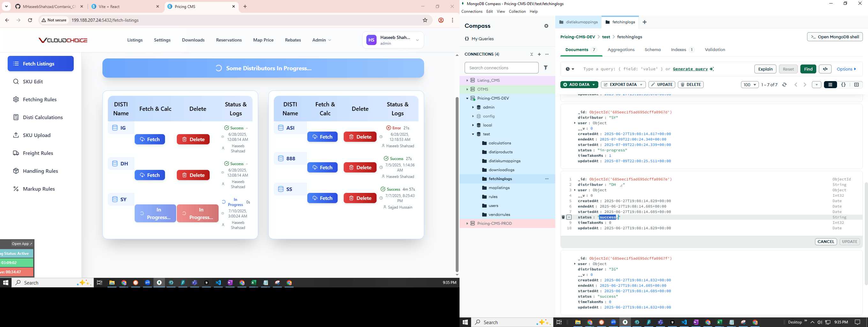Go to previous page of documents

[x=796, y=85]
